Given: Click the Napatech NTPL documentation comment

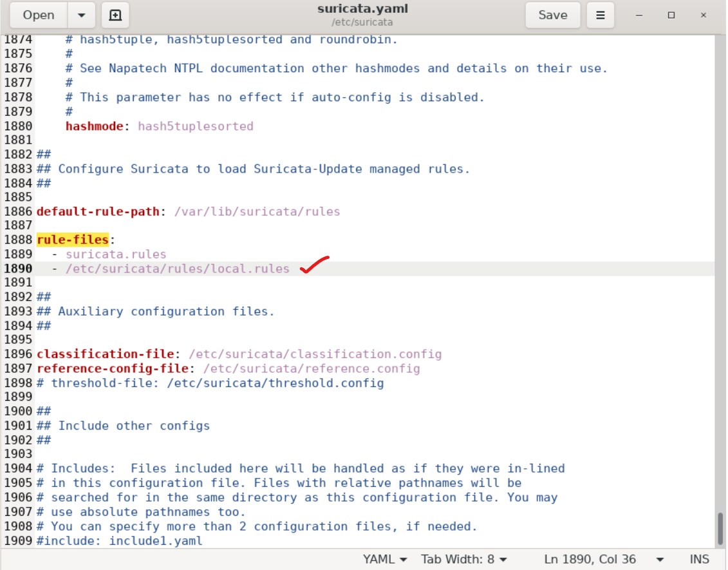Looking at the screenshot, I should 337,68.
